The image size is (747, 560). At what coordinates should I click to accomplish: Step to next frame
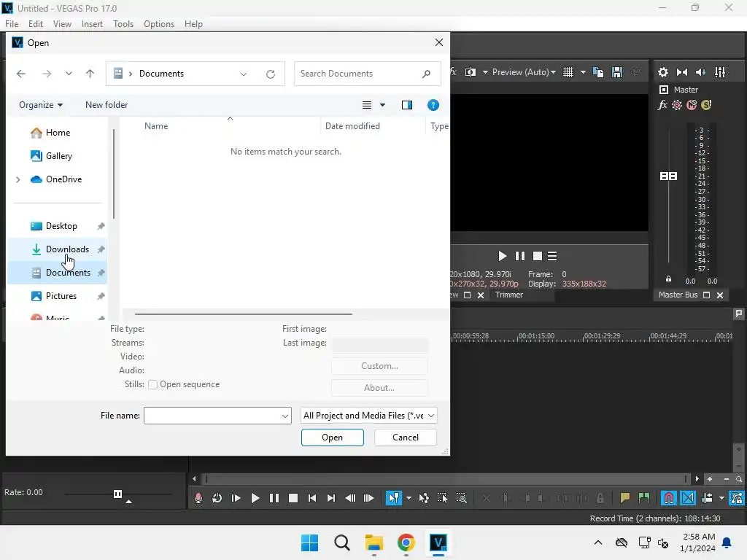368,498
